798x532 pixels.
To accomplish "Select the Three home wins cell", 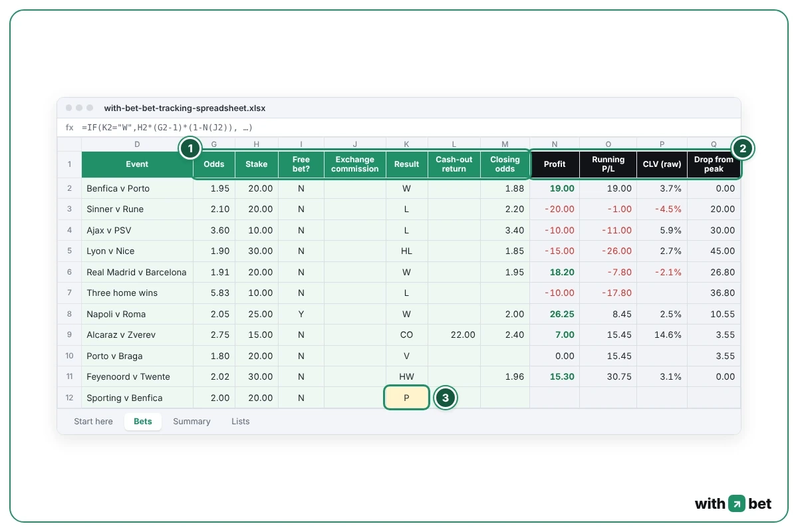I will [137, 293].
